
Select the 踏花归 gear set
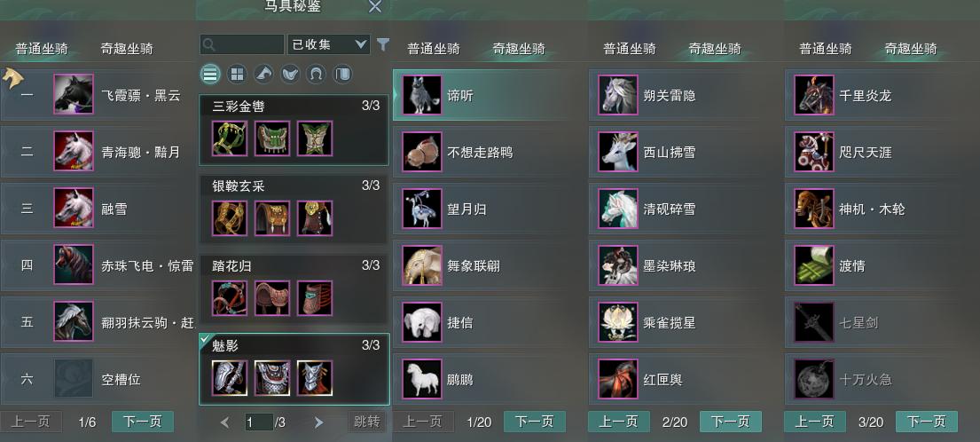click(x=294, y=289)
